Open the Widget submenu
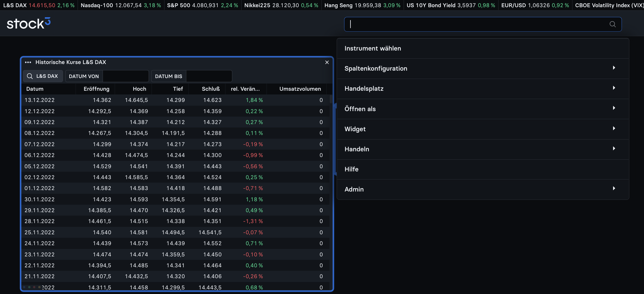The image size is (644, 294). pos(483,129)
